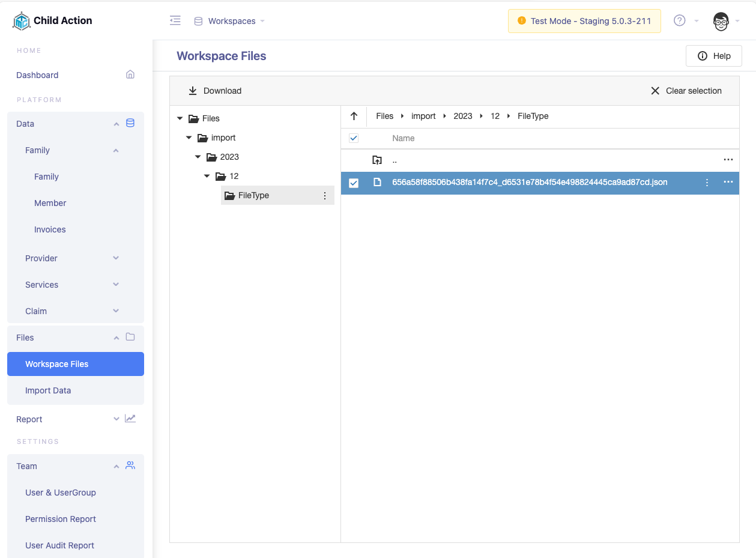Click the Child Action logo
756x558 pixels.
(22, 21)
